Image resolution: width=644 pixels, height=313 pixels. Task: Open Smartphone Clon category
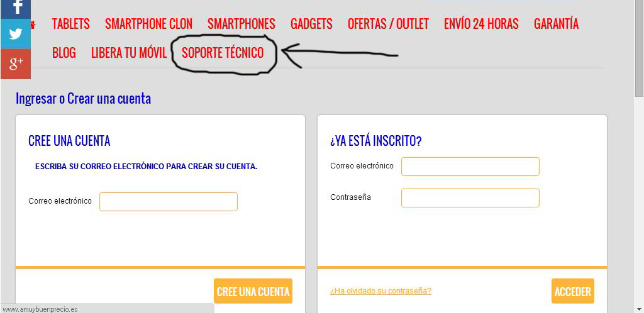click(148, 24)
